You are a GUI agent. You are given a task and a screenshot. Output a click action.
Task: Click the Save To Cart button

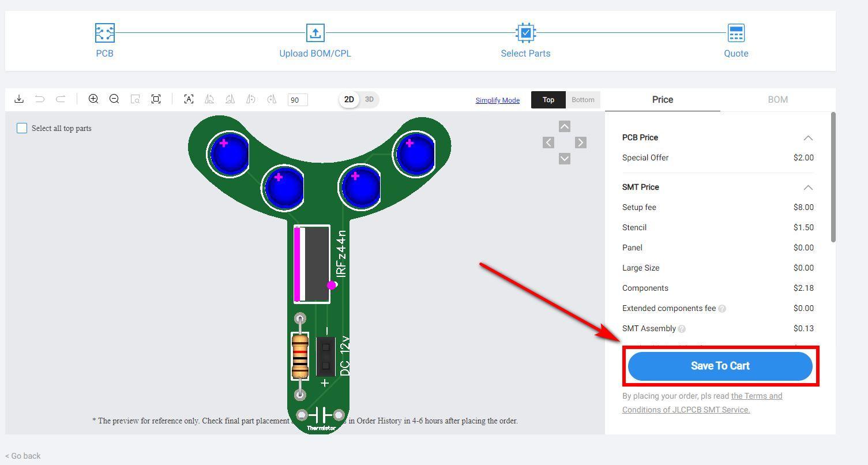[720, 366]
